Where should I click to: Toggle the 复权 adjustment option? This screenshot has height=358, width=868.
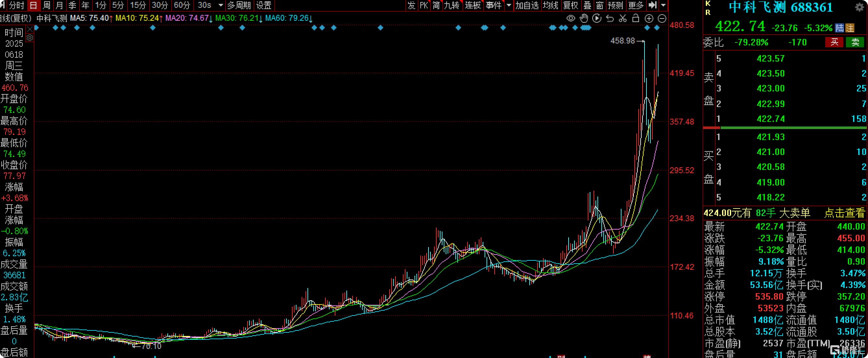(571, 6)
